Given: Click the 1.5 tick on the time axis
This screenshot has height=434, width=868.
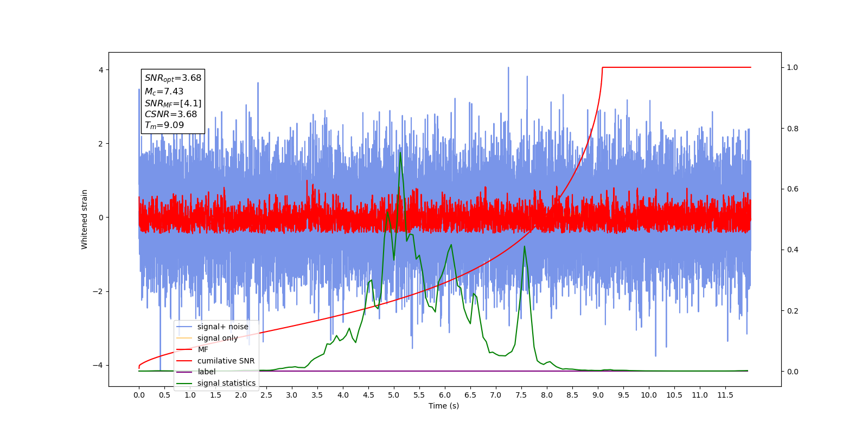Looking at the screenshot, I should pyautogui.click(x=215, y=395).
